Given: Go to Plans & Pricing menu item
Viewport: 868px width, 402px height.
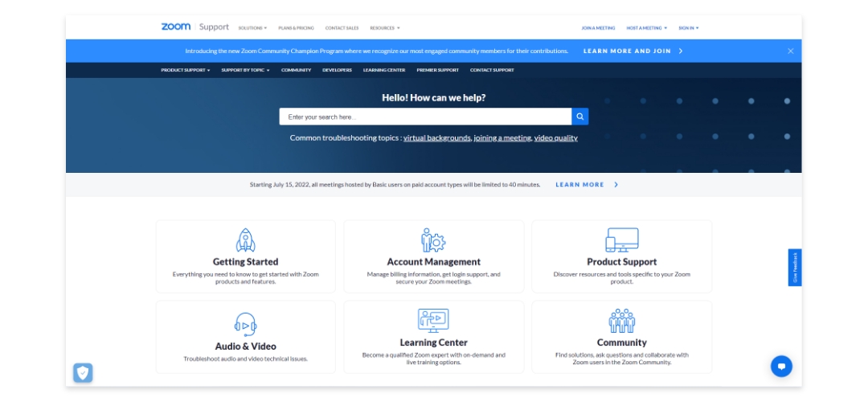Looking at the screenshot, I should point(296,28).
